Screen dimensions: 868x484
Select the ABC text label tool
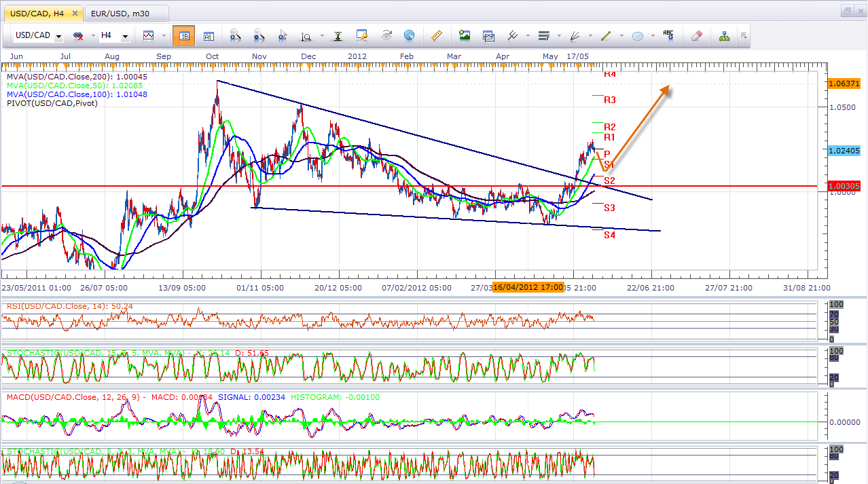pyautogui.click(x=669, y=36)
